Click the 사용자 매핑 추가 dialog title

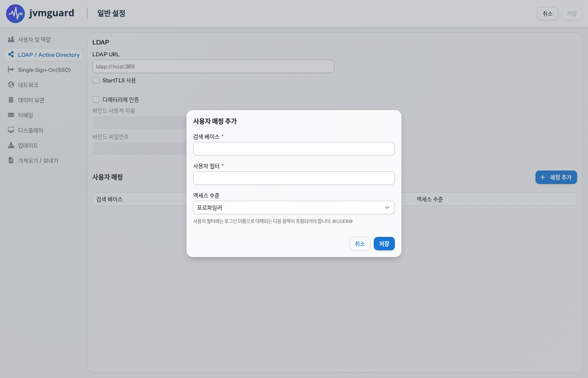[x=215, y=121]
